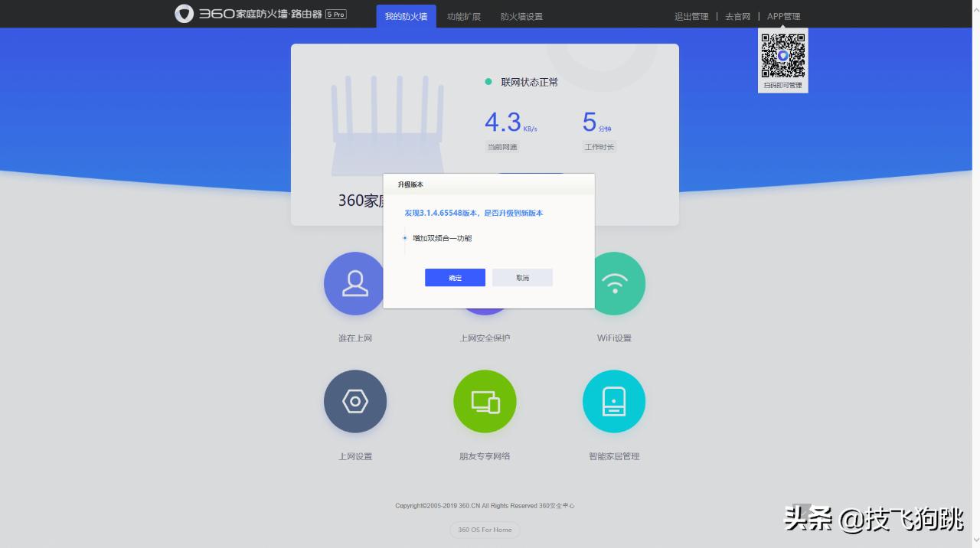The image size is (980, 548).
Task: Open the 智能家居管理 smart home icon
Action: click(x=614, y=401)
